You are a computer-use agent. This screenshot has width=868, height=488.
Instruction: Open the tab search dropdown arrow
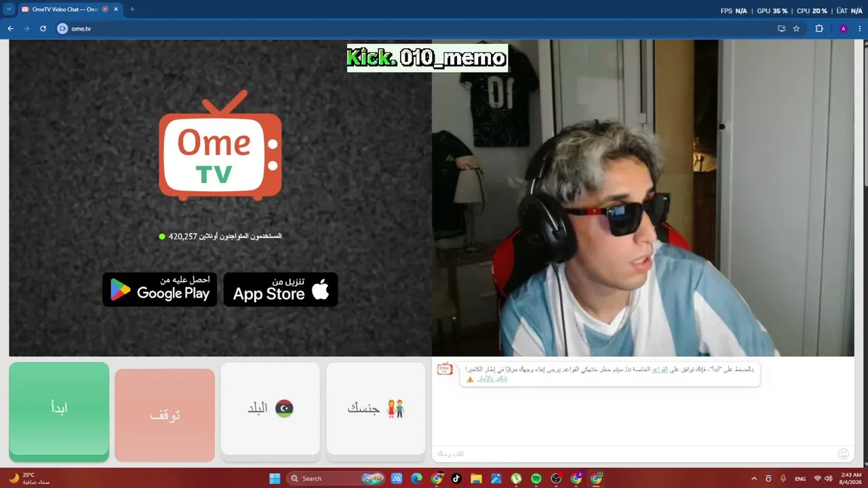tap(9, 9)
